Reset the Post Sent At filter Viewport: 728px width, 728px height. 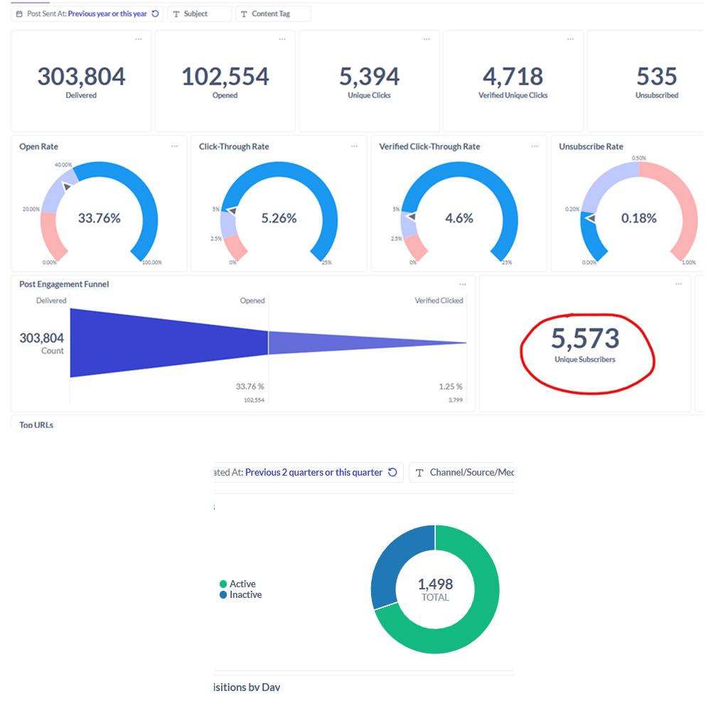[x=155, y=14]
